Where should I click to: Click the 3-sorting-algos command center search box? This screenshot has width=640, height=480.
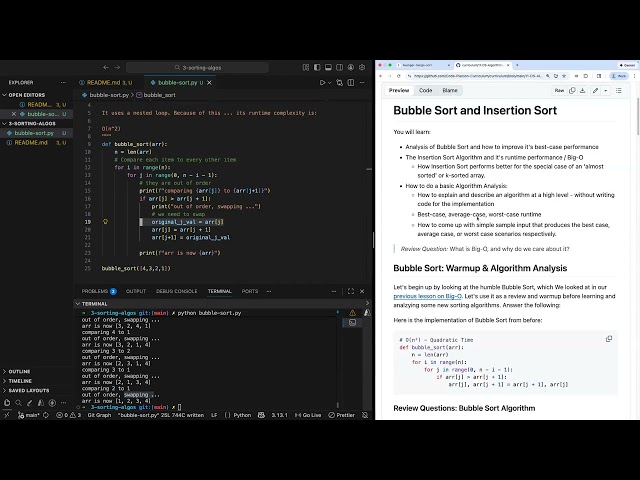coord(197,67)
